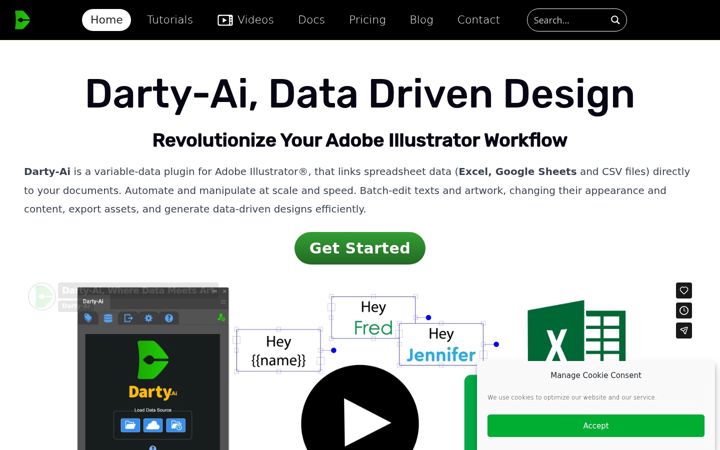Click the Excel logo graphic
The image size is (720, 450).
pos(577,331)
